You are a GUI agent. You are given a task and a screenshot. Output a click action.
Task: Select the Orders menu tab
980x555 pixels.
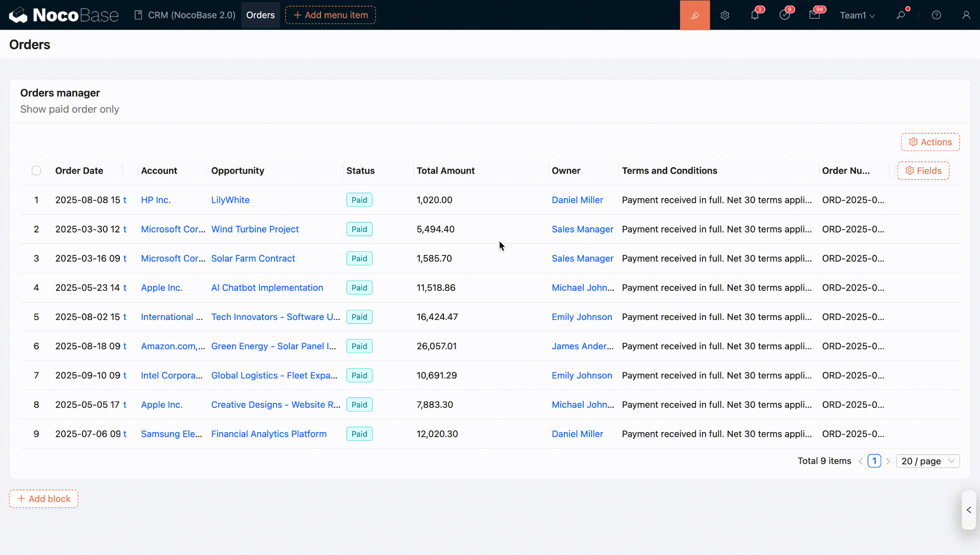point(260,15)
